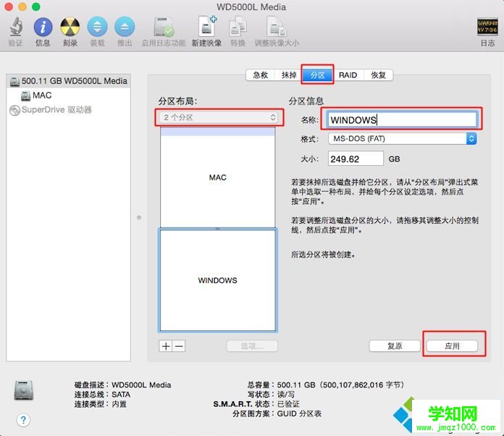Viewport: 504px width, 436px height.
Task: Click the sidebar splitter dot handle
Action: point(139,218)
